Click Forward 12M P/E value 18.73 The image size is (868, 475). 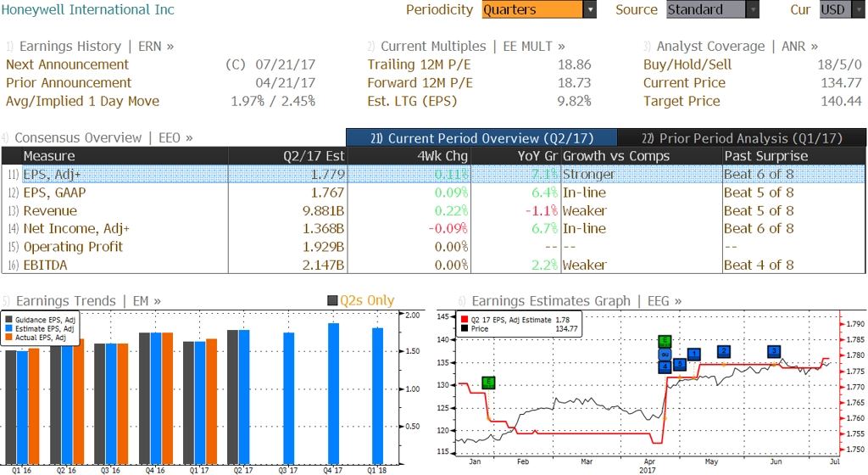pos(574,83)
